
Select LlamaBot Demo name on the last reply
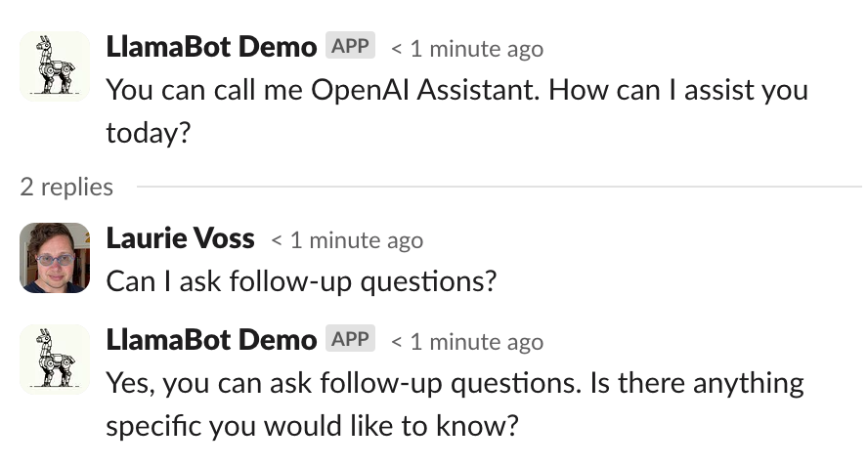210,341
